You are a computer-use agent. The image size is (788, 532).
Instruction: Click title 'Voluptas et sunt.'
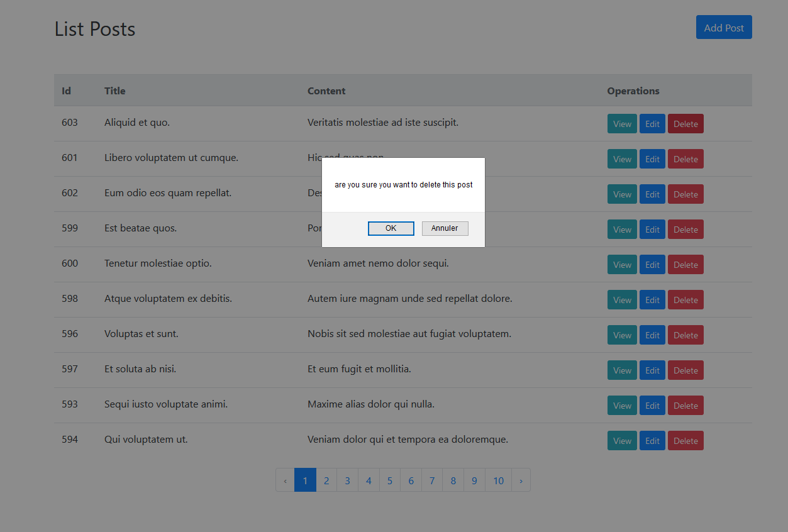142,334
